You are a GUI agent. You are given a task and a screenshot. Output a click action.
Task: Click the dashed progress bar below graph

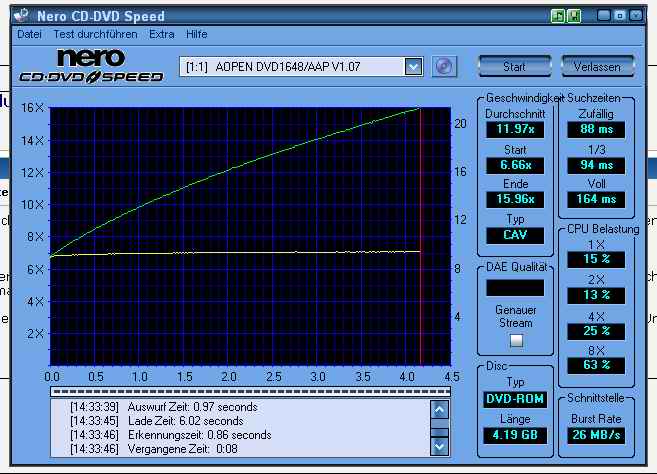251,392
